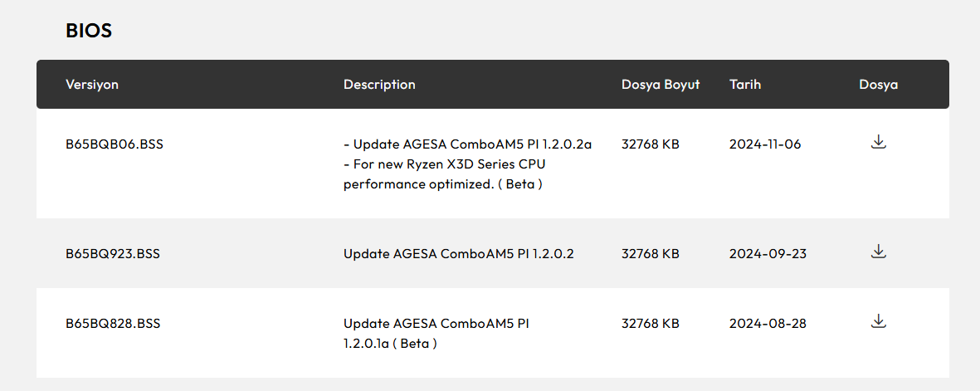Select the B65BQB06.BSS version name

[115, 144]
